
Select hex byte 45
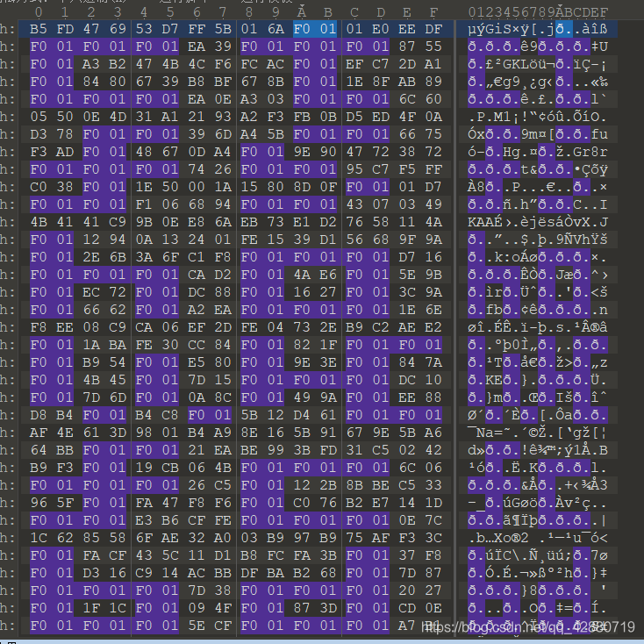point(118,380)
